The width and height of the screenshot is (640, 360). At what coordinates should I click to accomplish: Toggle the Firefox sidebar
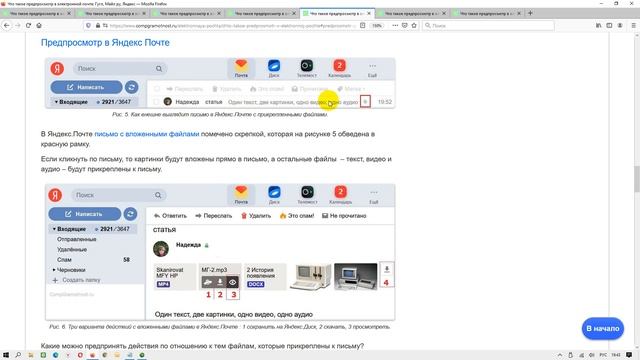[609, 25]
